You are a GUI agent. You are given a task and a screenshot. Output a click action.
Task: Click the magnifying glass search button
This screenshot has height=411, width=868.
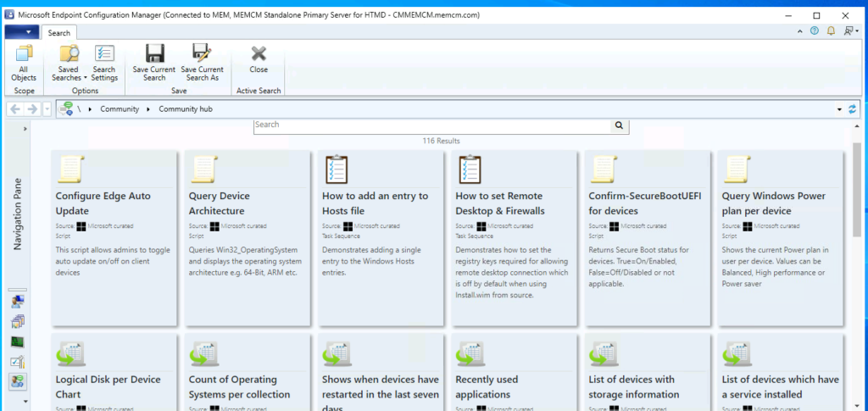coord(620,125)
